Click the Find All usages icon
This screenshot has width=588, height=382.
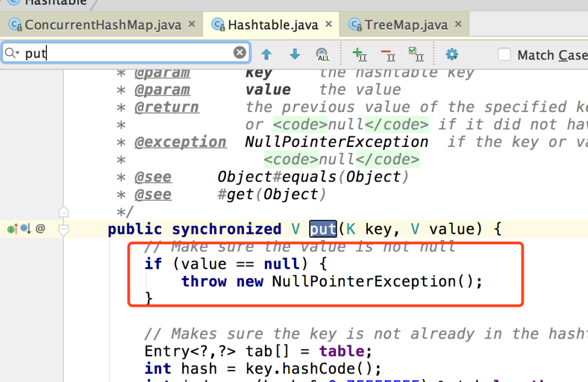[322, 55]
